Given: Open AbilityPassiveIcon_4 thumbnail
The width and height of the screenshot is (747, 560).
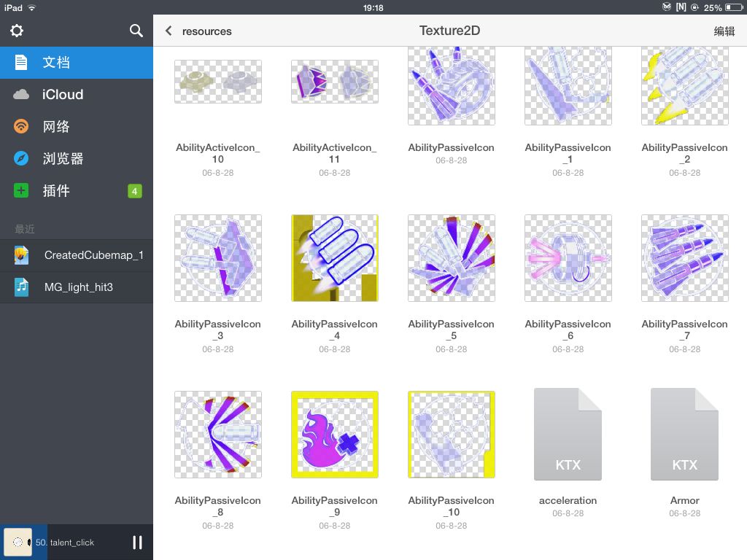Looking at the screenshot, I should (x=334, y=258).
